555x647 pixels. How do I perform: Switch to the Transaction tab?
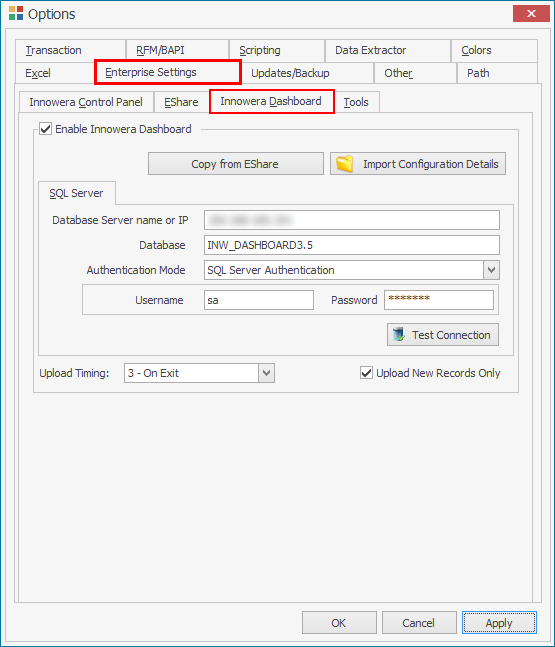click(70, 50)
